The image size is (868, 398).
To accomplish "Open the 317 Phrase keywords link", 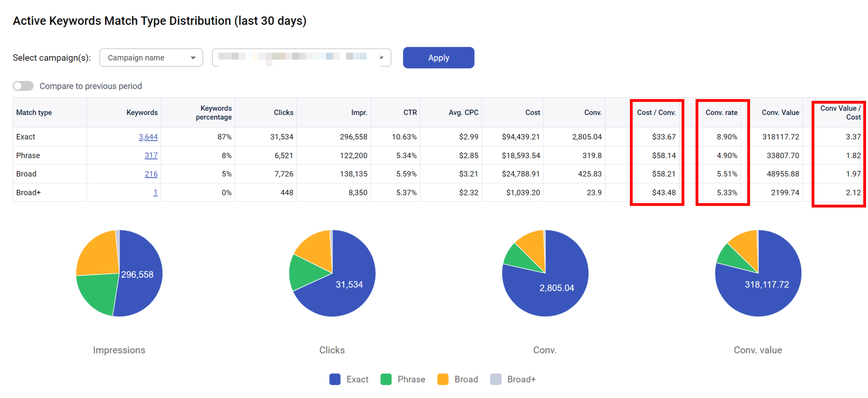I will tap(151, 155).
